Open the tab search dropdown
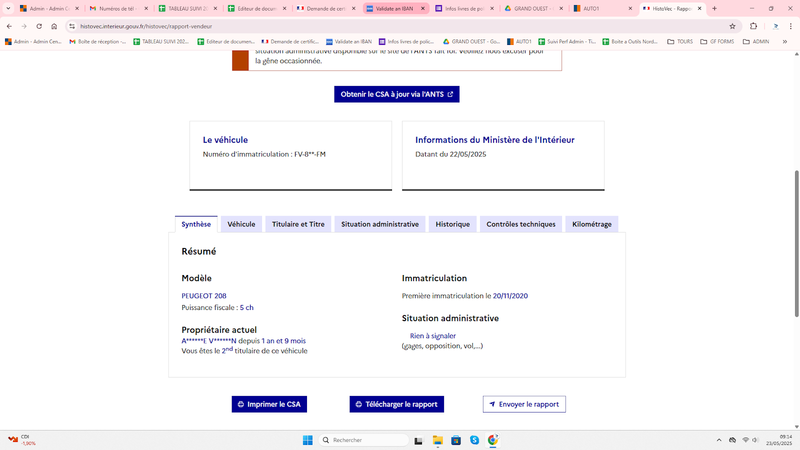 click(x=8, y=9)
